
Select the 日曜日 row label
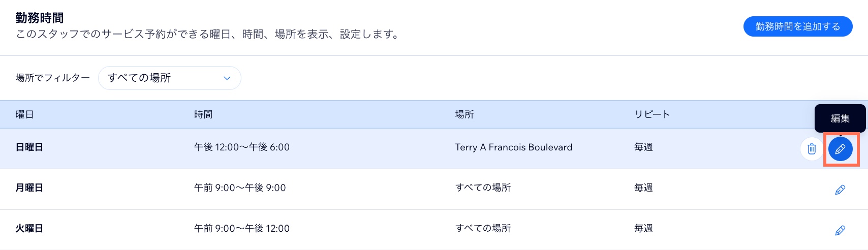pyautogui.click(x=29, y=147)
